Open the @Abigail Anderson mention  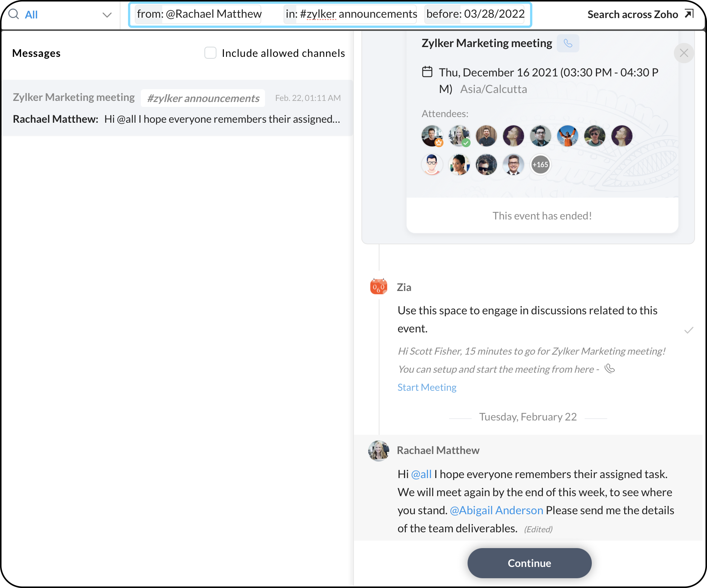pyautogui.click(x=497, y=510)
